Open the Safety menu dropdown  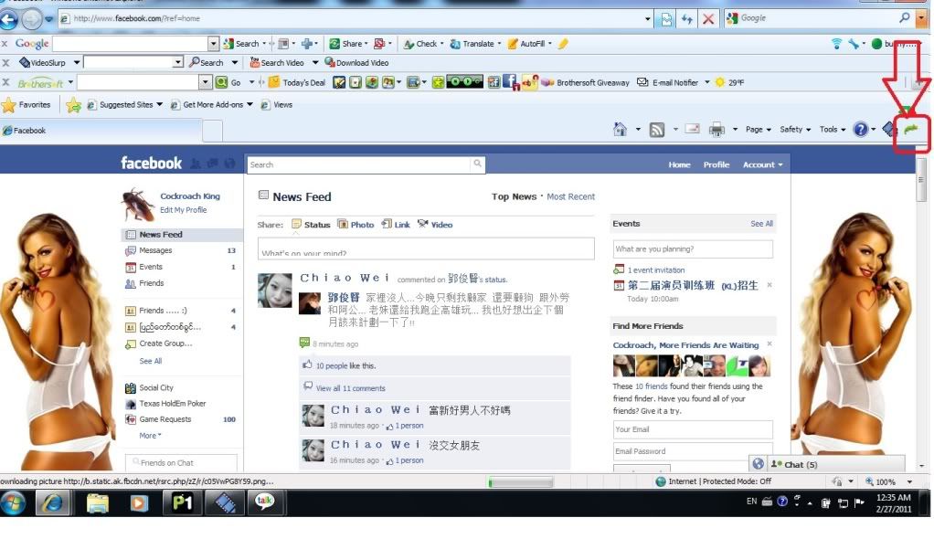[x=795, y=130]
